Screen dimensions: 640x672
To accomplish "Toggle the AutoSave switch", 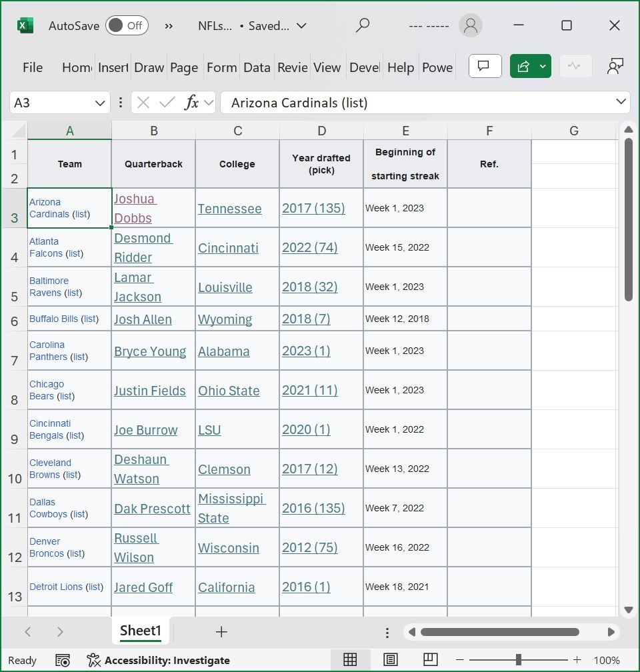I will (126, 25).
